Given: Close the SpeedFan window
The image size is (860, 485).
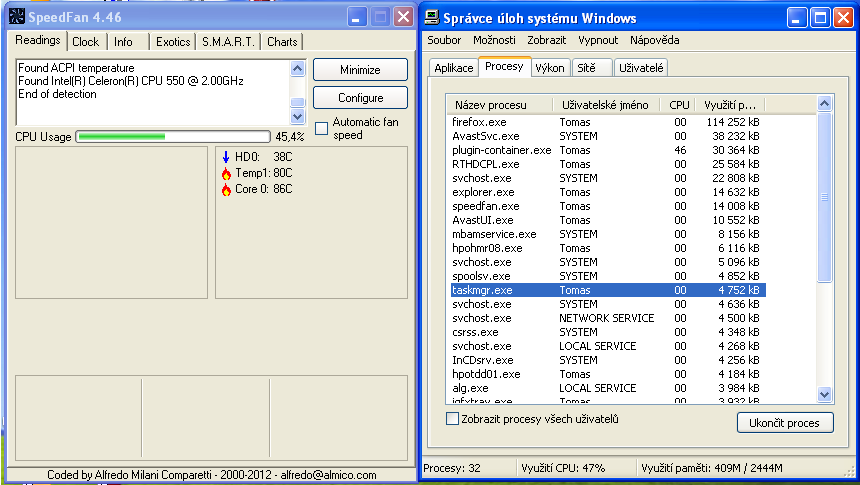Looking at the screenshot, I should 403,16.
